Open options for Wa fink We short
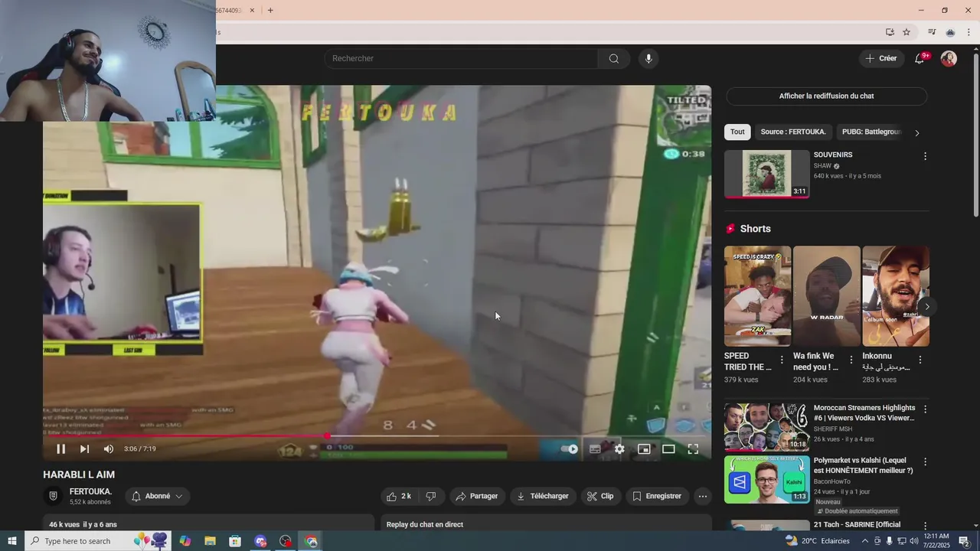The image size is (980, 551). click(851, 360)
